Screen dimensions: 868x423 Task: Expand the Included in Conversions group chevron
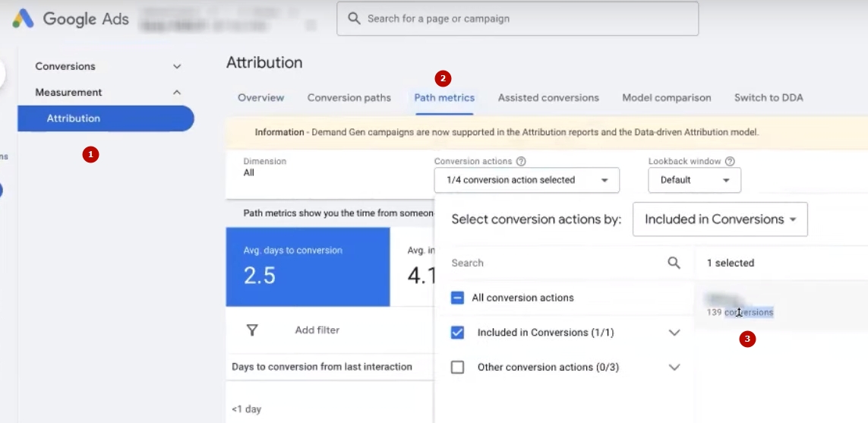pos(674,333)
